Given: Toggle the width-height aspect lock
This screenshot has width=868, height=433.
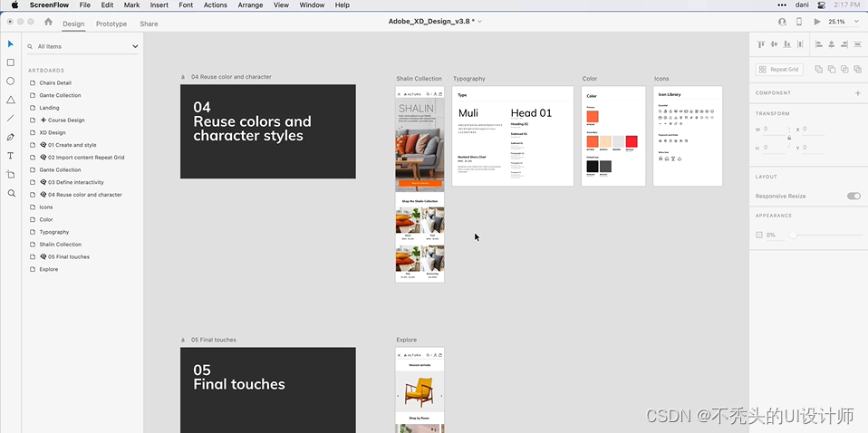Looking at the screenshot, I should (789, 138).
